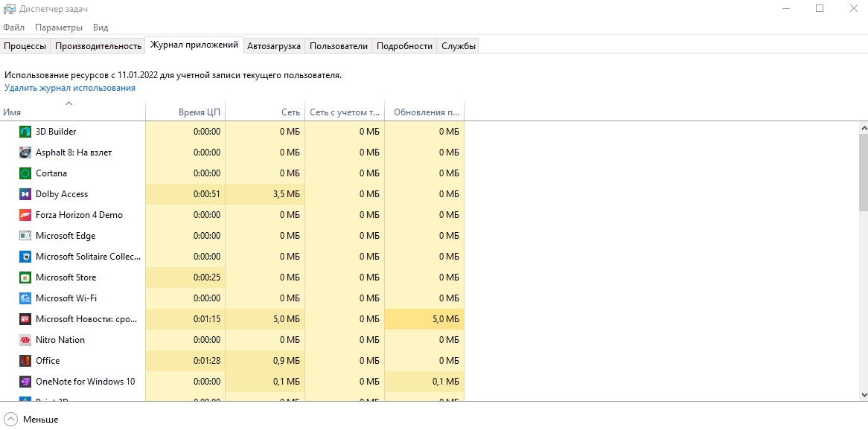Select the Dolby Access icon
Screen dimensions: 868x430
pos(25,194)
